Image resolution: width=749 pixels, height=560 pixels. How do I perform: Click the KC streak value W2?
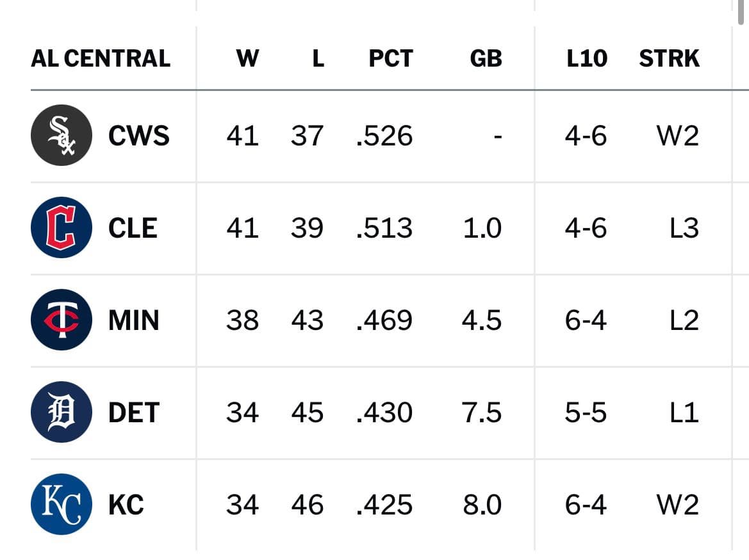coord(678,504)
